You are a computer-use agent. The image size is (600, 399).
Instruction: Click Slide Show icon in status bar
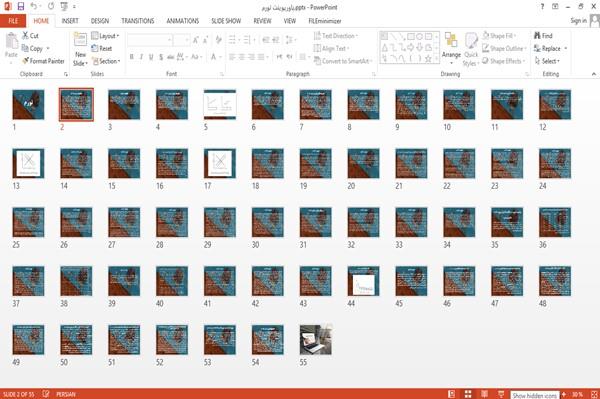[x=501, y=394]
